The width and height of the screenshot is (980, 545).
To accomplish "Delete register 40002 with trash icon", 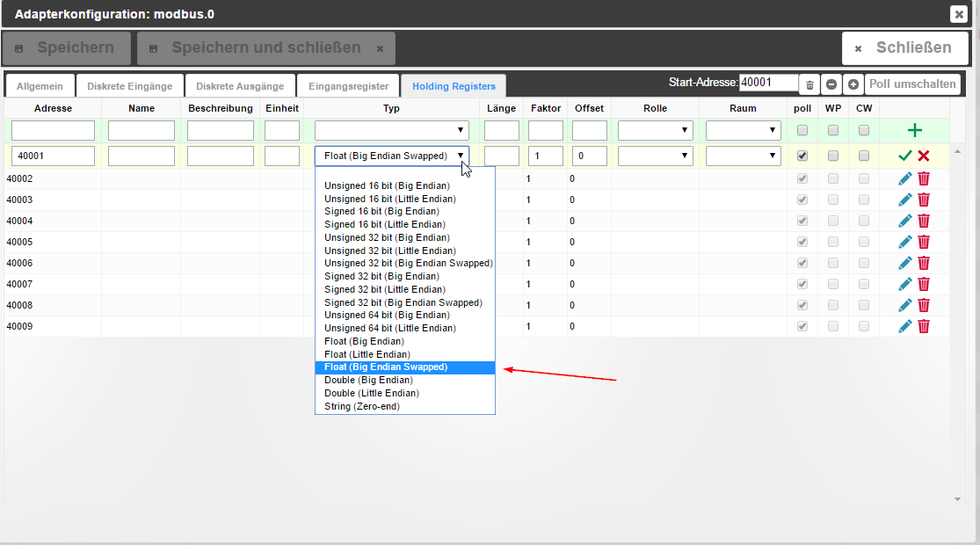I will pos(924,178).
